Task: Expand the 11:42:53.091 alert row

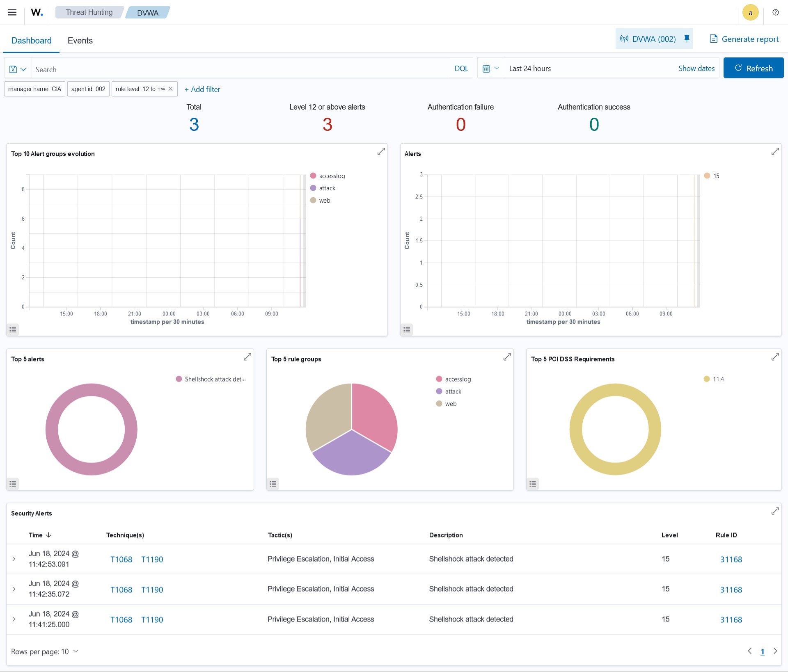Action: (14, 559)
